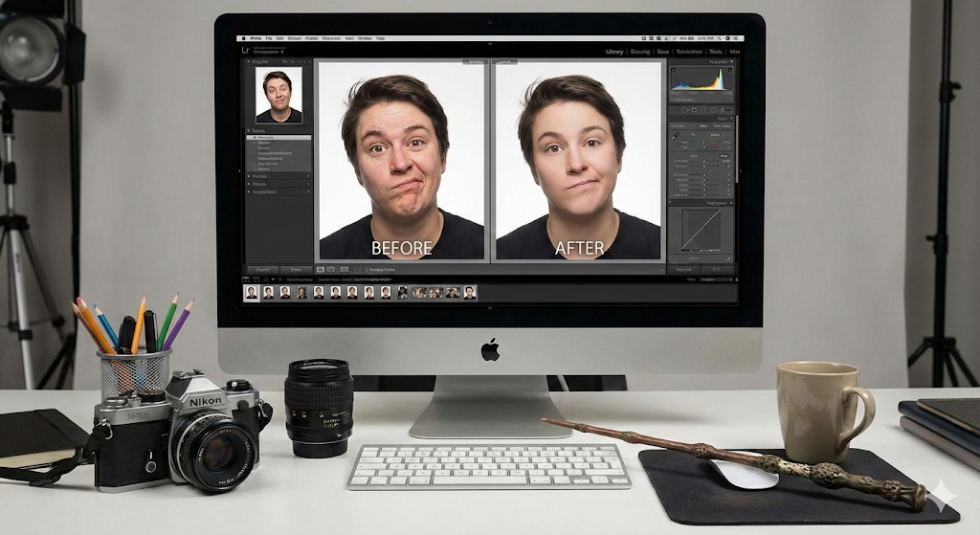Select the highlighted row in left panel list
Screen dimensions: 980x535
tap(278, 138)
